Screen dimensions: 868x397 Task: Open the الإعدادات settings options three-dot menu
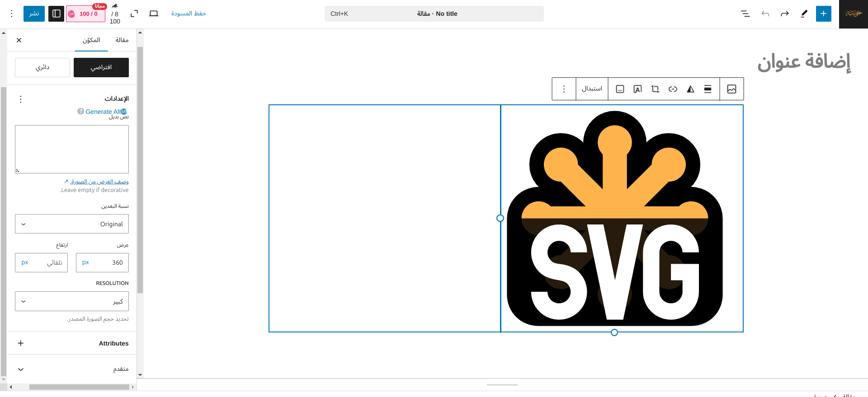point(21,99)
